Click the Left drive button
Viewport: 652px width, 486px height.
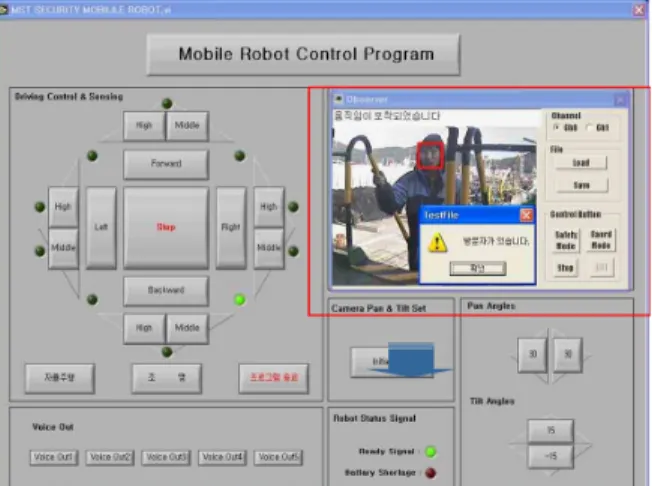point(101,227)
